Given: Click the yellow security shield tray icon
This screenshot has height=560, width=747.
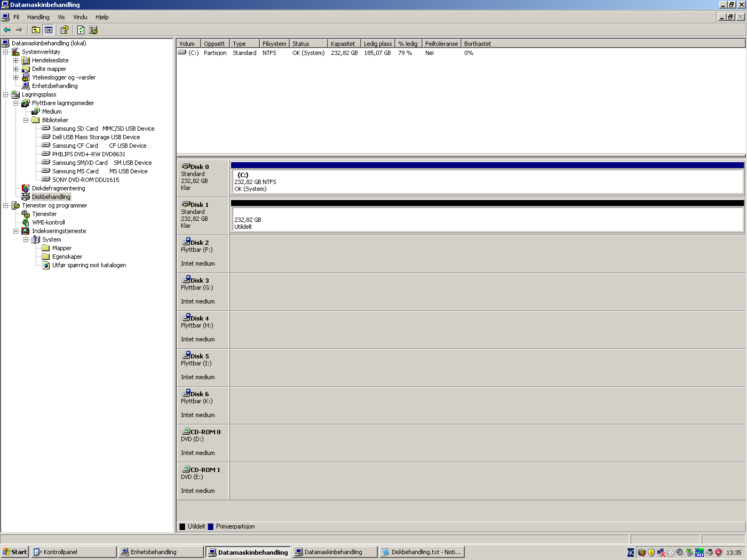Looking at the screenshot, I should click(651, 553).
